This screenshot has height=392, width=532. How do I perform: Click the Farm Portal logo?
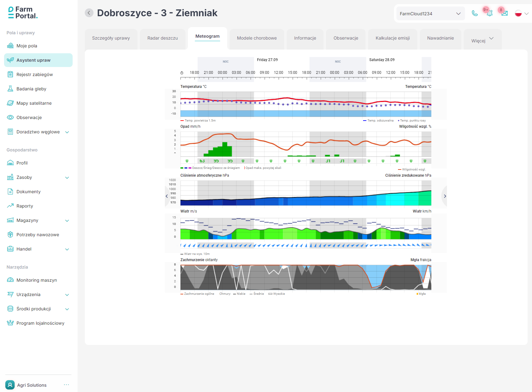23,13
